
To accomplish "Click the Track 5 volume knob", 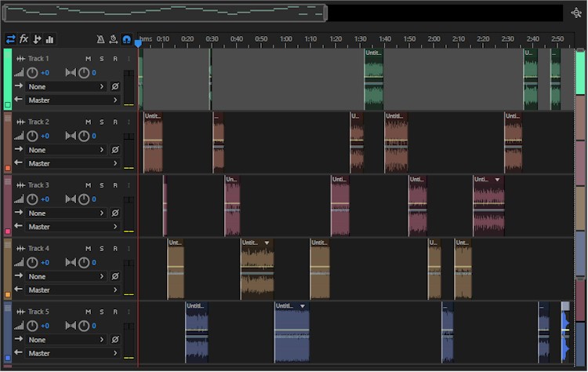I will [32, 326].
